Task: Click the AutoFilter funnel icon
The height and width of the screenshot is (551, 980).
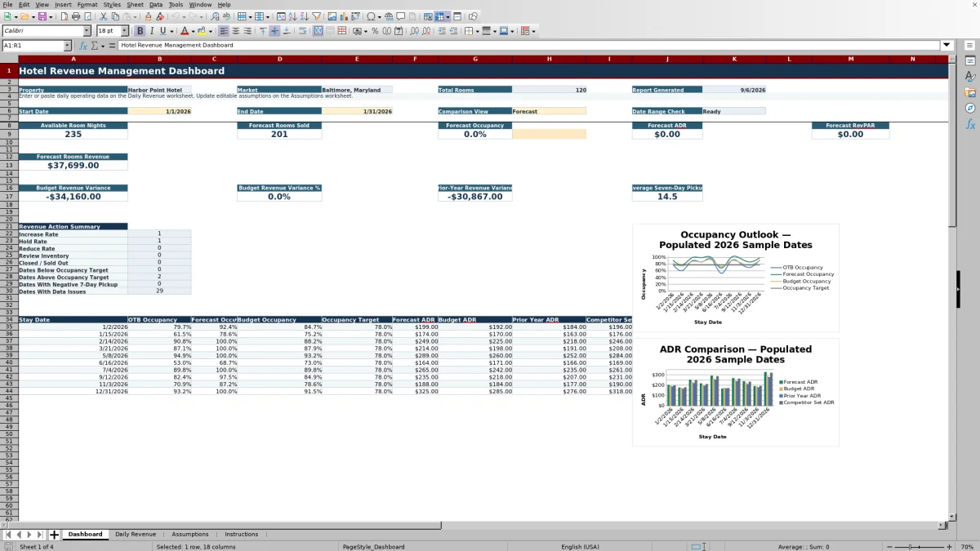Action: tap(315, 16)
